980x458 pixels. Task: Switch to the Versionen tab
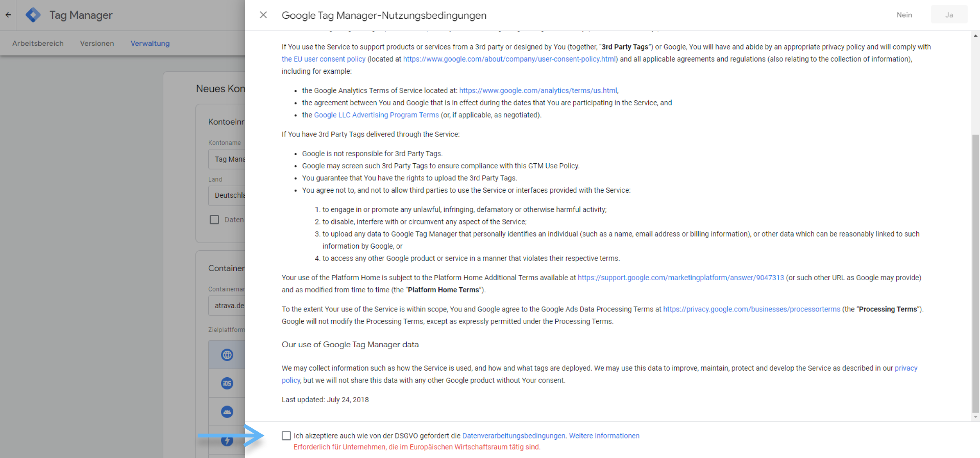point(97,43)
